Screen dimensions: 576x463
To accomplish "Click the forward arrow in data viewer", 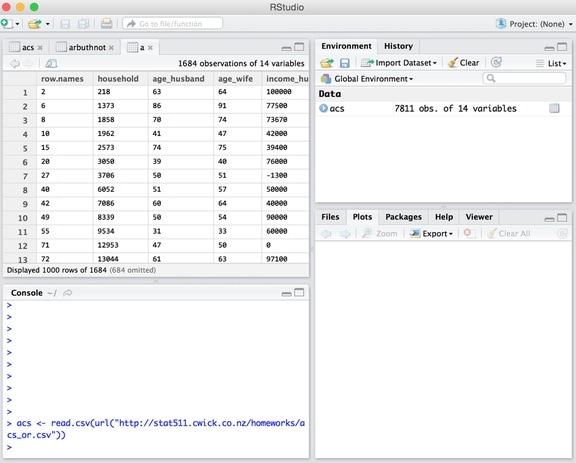I will 28,64.
